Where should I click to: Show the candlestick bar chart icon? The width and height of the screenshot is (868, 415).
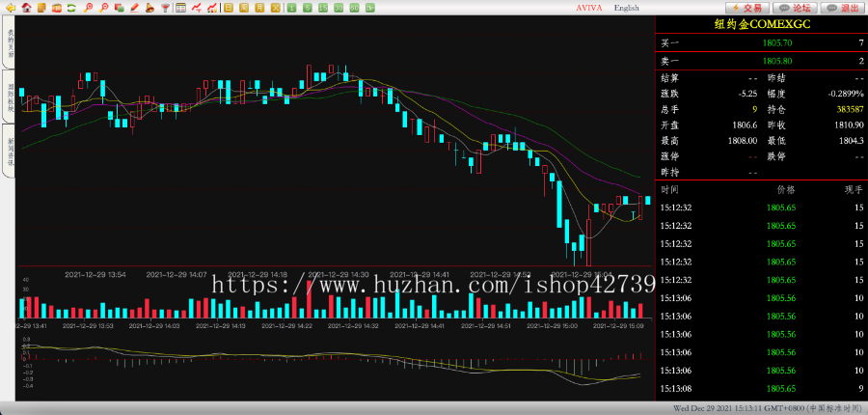click(211, 8)
